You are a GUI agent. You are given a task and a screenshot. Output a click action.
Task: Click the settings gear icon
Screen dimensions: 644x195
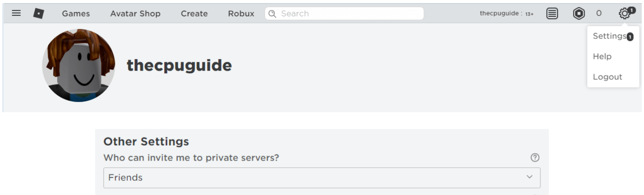click(x=624, y=14)
